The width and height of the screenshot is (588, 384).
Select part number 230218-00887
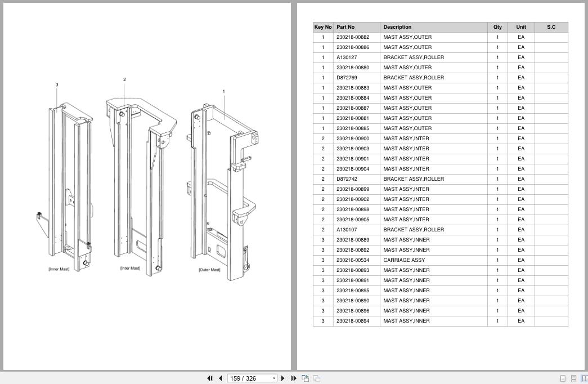(352, 108)
